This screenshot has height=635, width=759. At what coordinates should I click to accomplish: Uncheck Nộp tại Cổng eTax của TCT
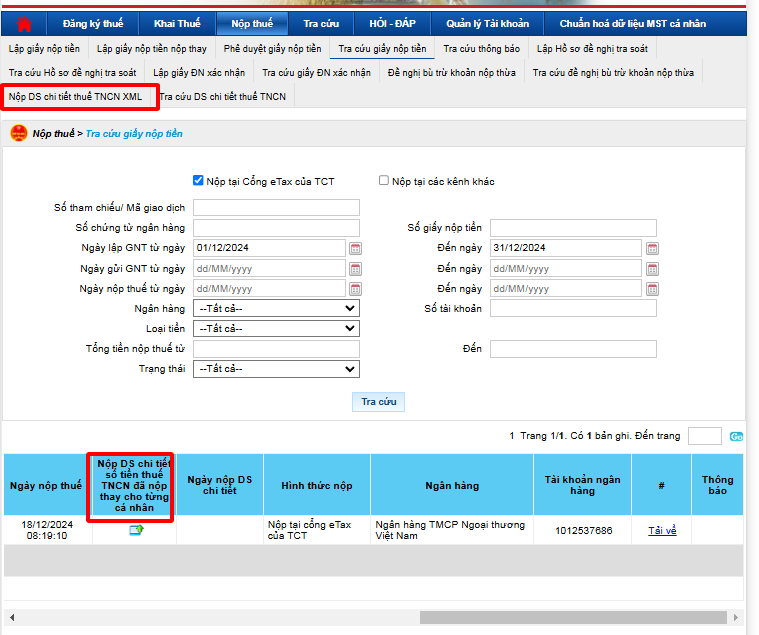coord(198,181)
